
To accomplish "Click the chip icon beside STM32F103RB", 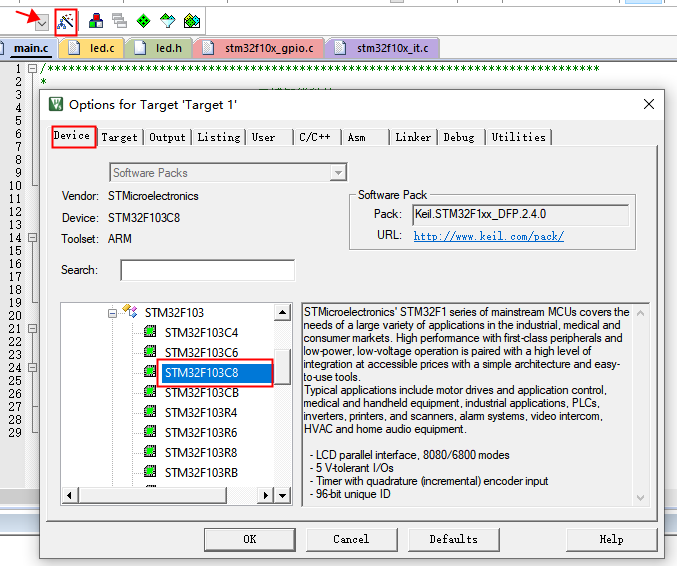I will click(150, 471).
